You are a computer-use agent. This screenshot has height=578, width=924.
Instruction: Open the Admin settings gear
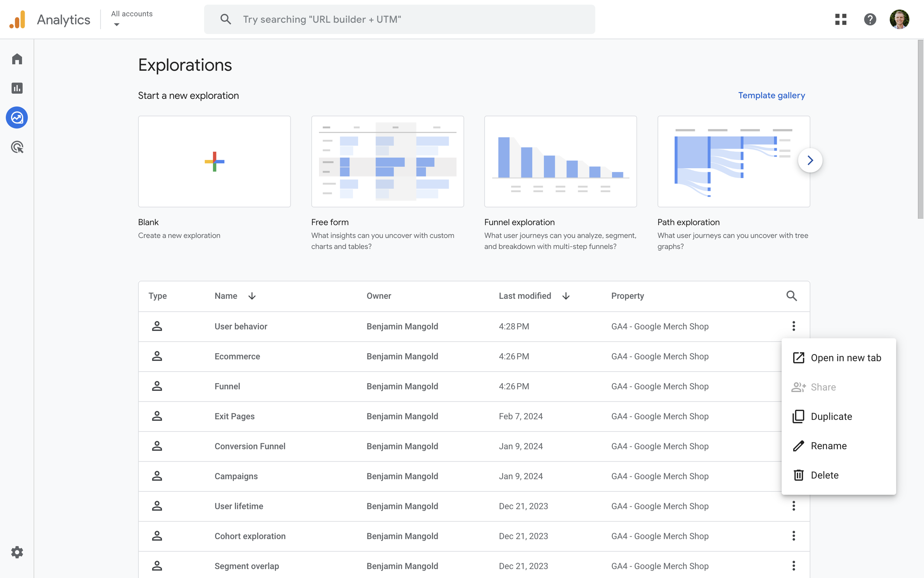17,552
